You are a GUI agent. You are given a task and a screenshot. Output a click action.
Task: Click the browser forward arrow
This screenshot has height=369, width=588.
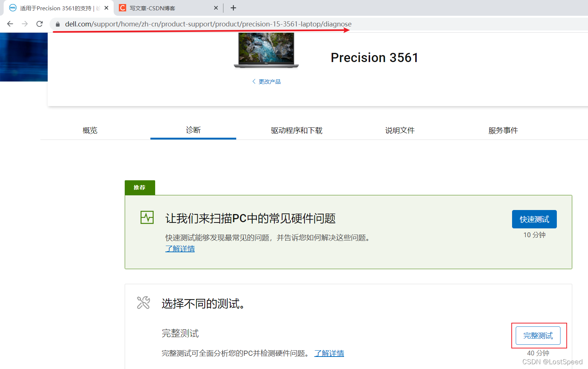coord(25,24)
